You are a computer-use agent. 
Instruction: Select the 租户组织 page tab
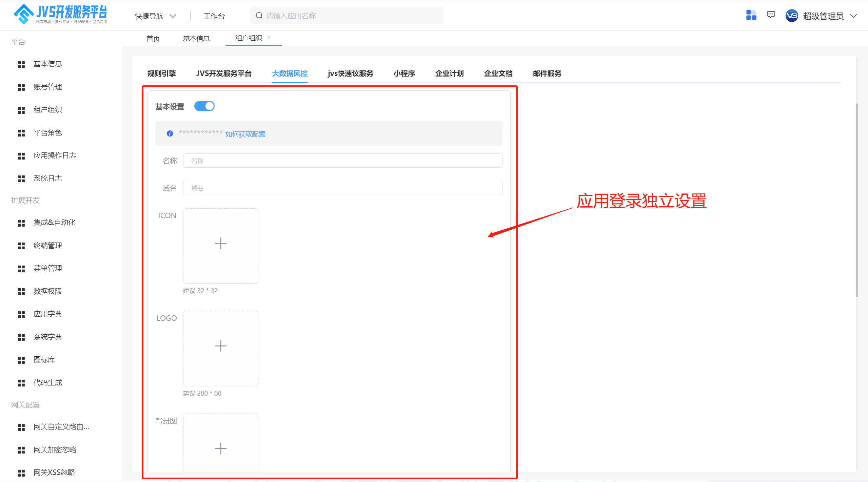(x=249, y=38)
